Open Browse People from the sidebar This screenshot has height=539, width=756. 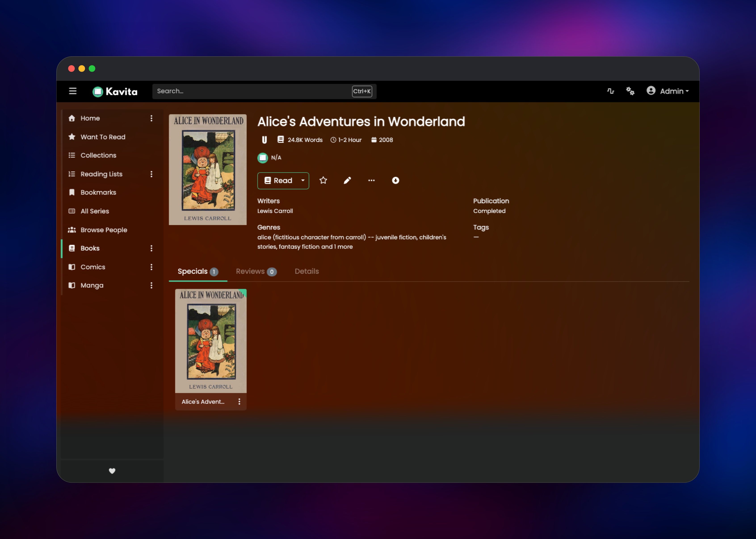point(104,230)
